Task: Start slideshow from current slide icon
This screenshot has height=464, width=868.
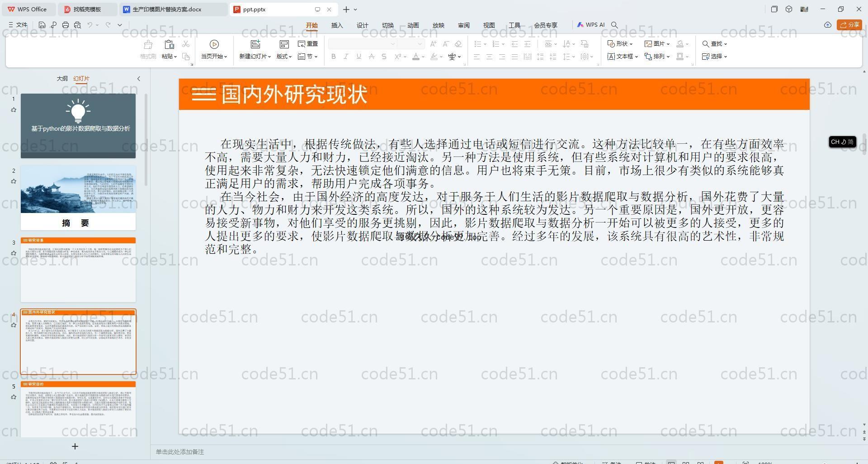Action: [214, 44]
